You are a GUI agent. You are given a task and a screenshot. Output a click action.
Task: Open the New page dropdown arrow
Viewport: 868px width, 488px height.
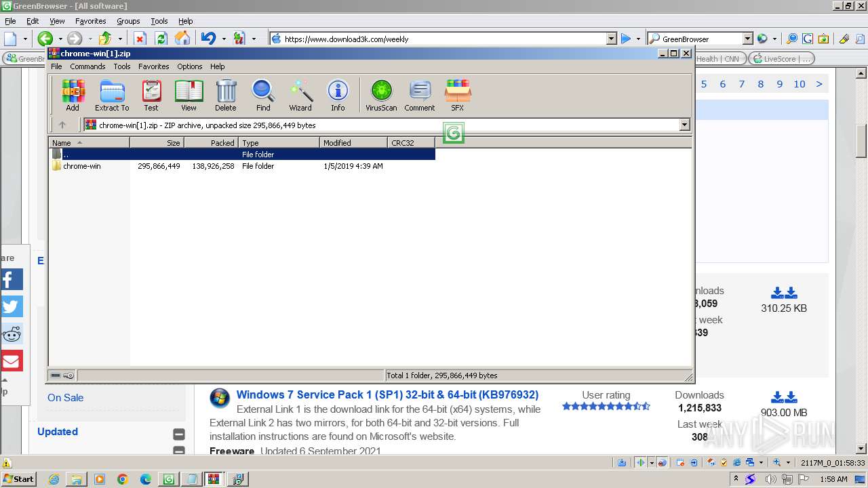(x=25, y=39)
